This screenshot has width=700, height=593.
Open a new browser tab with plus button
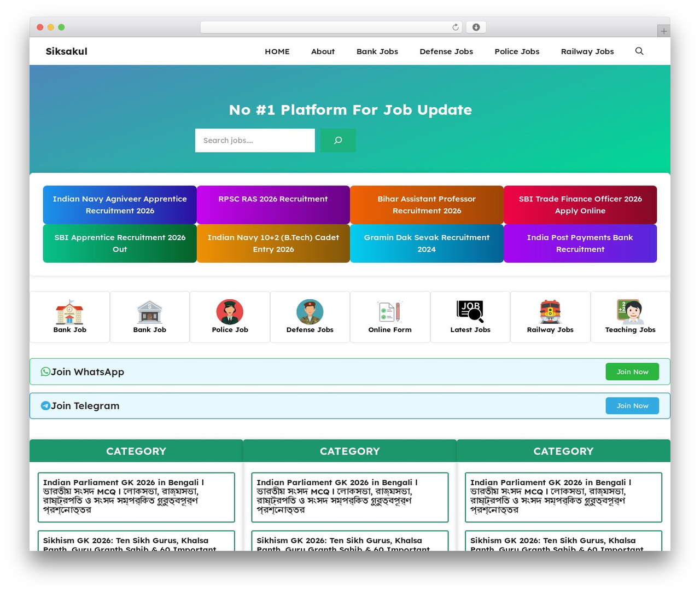(x=663, y=31)
